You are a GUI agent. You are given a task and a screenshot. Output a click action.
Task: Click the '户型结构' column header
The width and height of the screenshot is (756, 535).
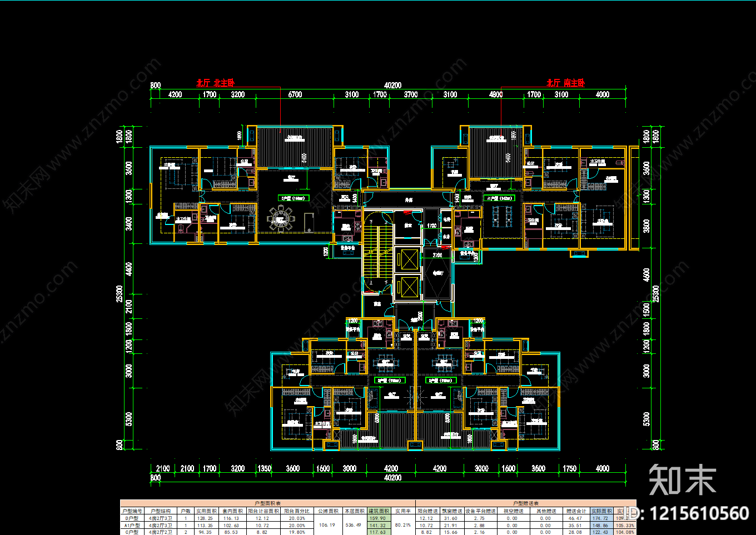161,511
